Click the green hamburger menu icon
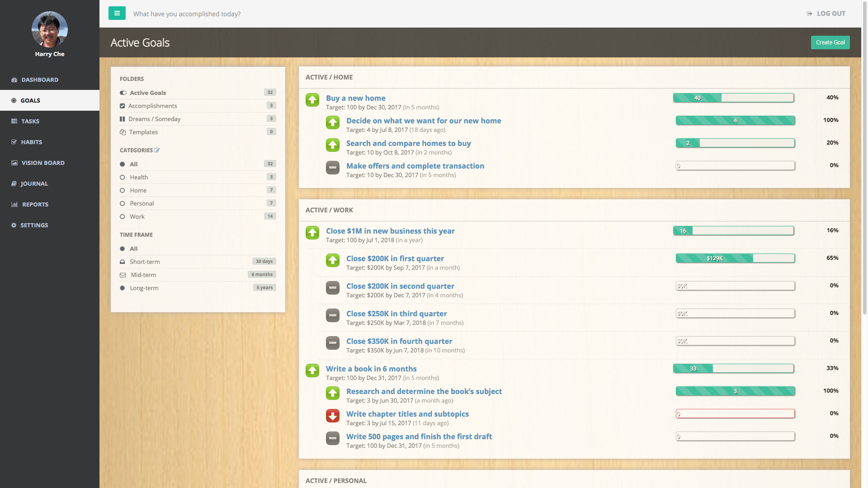Screen dimensions: 868x488 pyautogui.click(x=117, y=13)
